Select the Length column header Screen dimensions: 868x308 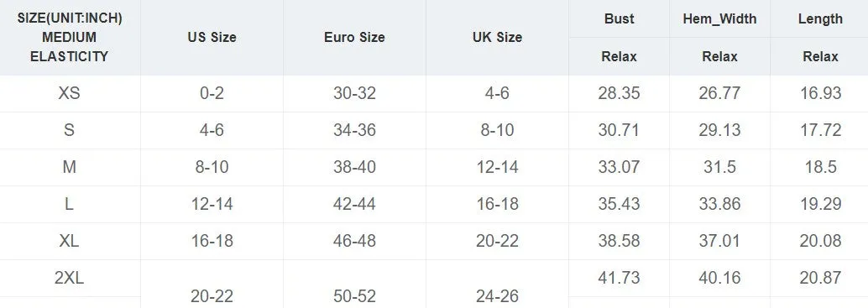pyautogui.click(x=820, y=18)
